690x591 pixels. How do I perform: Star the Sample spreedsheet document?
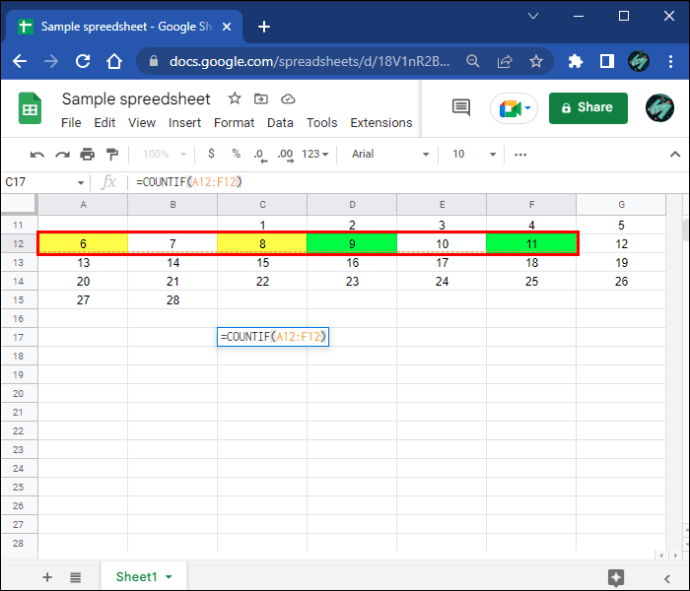pyautogui.click(x=235, y=99)
